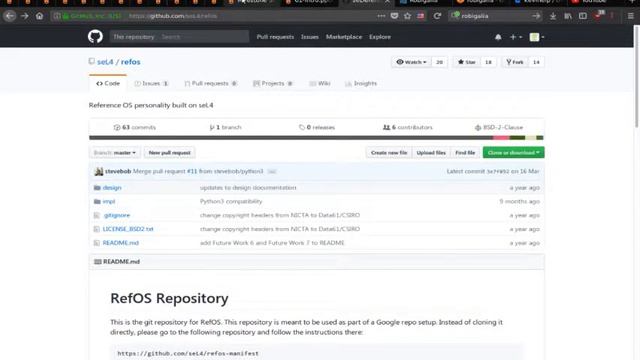Screen dimensions: 640x360
Task: Click the design folder icon
Action: coord(97,188)
